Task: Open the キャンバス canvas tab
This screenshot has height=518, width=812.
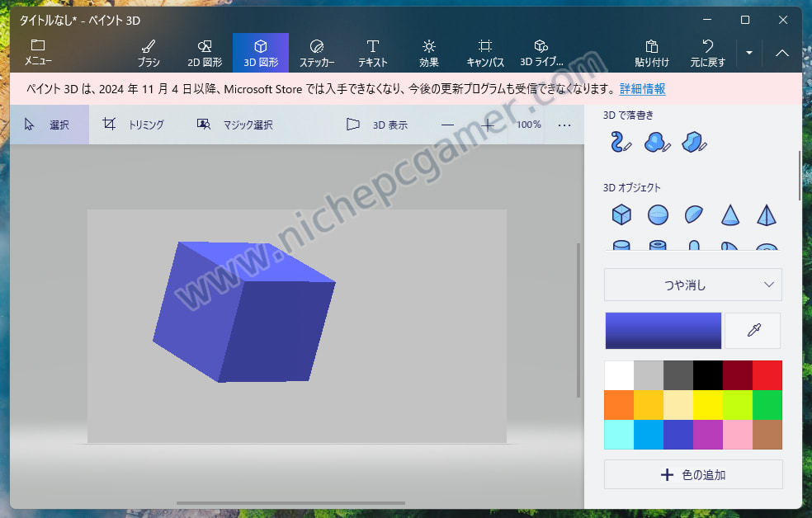Action: [485, 53]
